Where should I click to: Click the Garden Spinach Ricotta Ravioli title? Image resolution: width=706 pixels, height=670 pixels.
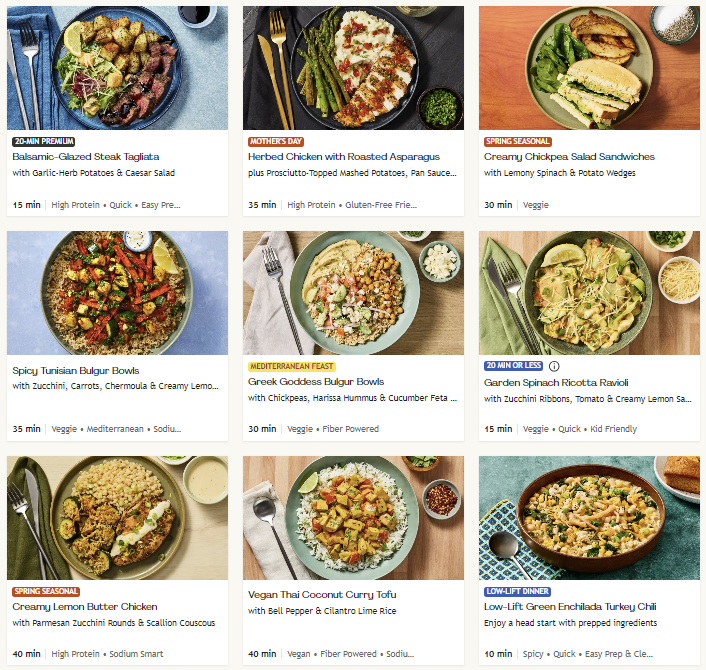560,382
